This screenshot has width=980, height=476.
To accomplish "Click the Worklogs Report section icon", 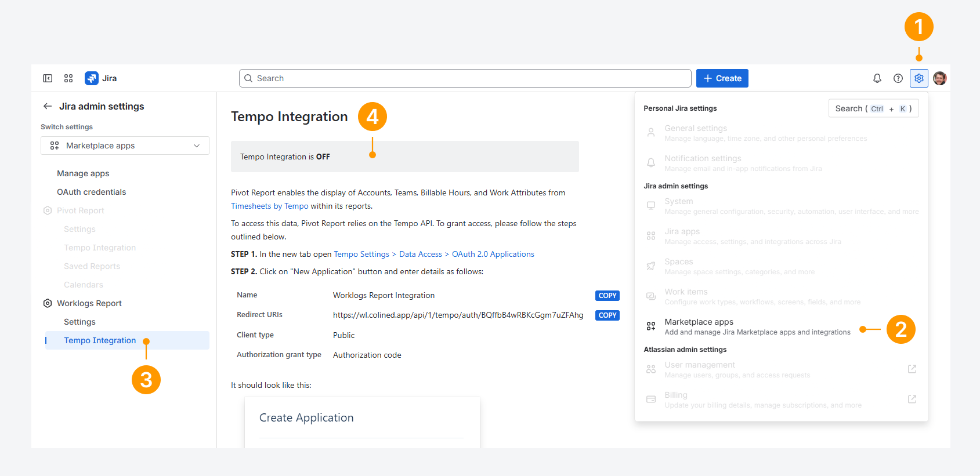I will pos(48,303).
